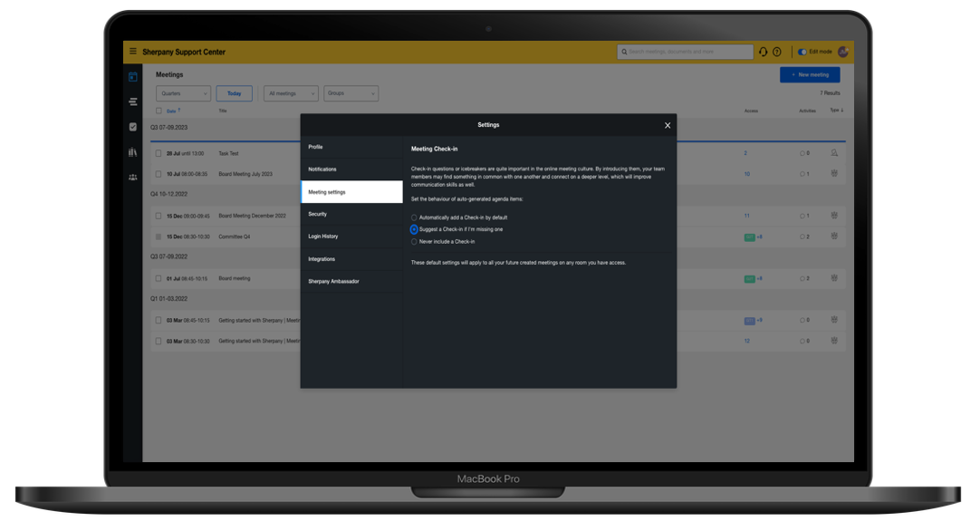Tick checkbox for 03 Mar 08:45-10:15 meeting

159,320
